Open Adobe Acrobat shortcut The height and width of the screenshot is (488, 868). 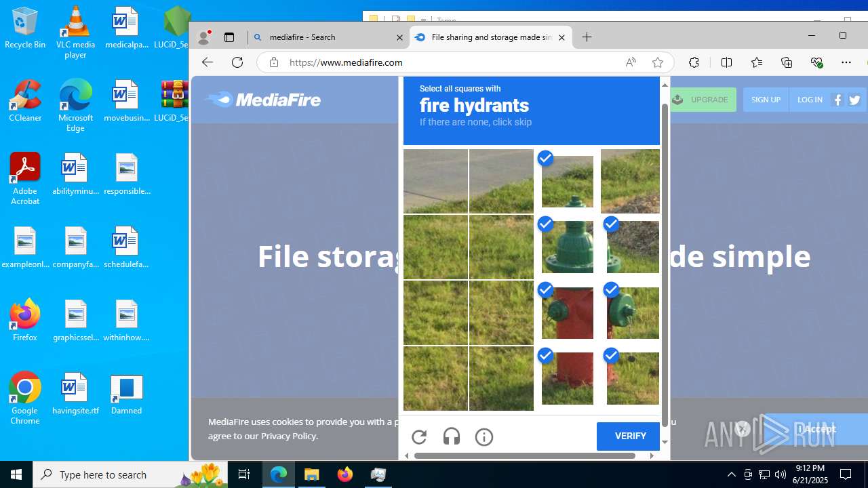pyautogui.click(x=25, y=178)
